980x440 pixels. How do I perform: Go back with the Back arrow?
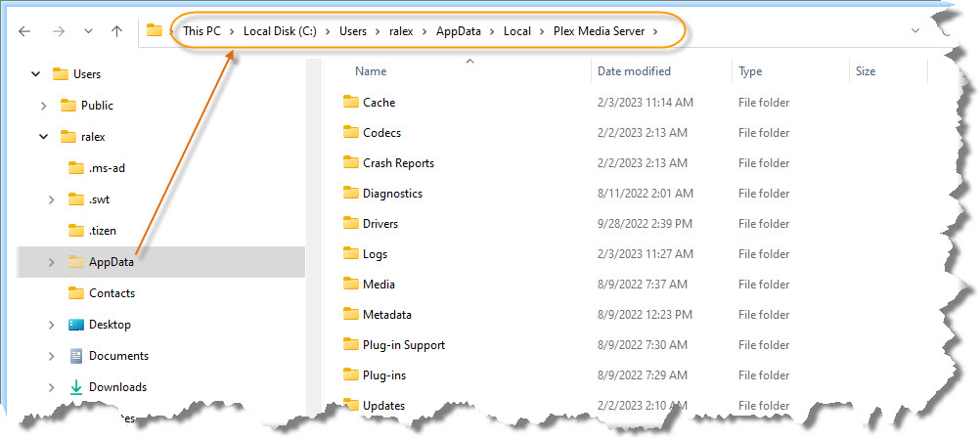tap(24, 31)
